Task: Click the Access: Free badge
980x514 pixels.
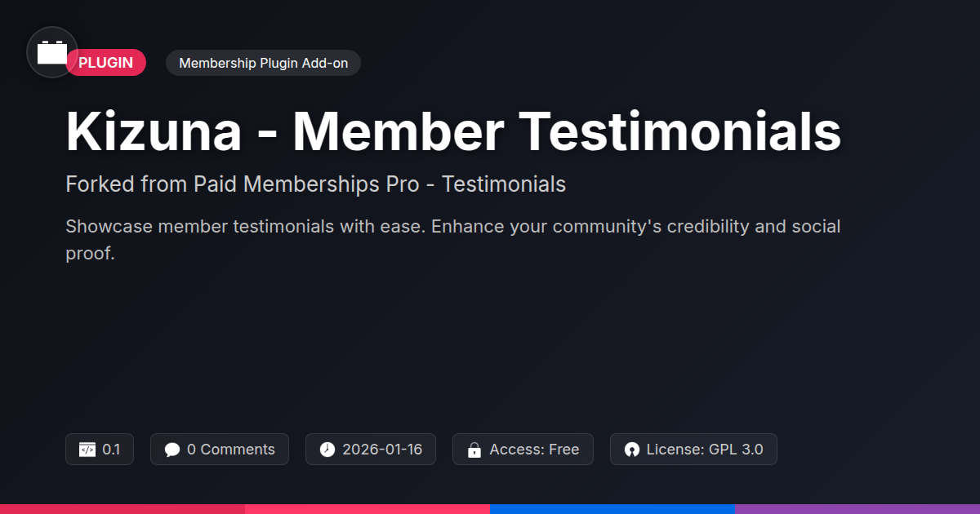Action: (x=523, y=450)
